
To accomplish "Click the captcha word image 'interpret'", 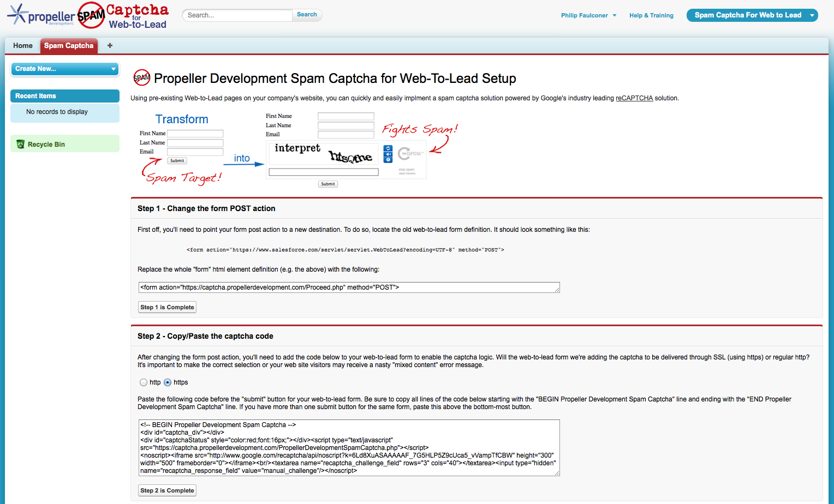I will tap(297, 148).
